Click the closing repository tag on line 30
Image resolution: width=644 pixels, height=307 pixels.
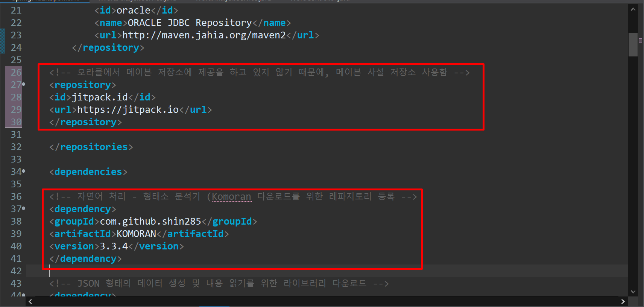pyautogui.click(x=85, y=122)
